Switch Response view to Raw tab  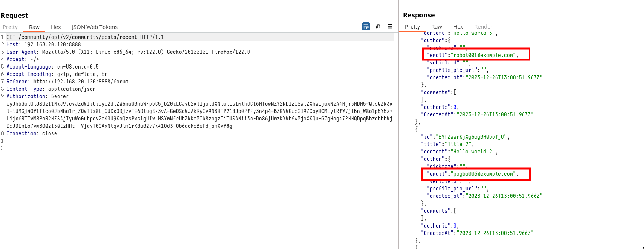[x=437, y=27]
